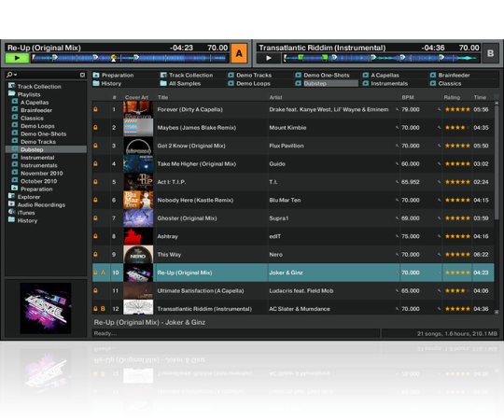Click the artist Mount Kimbie
This screenshot has width=504, height=420.
287,128
